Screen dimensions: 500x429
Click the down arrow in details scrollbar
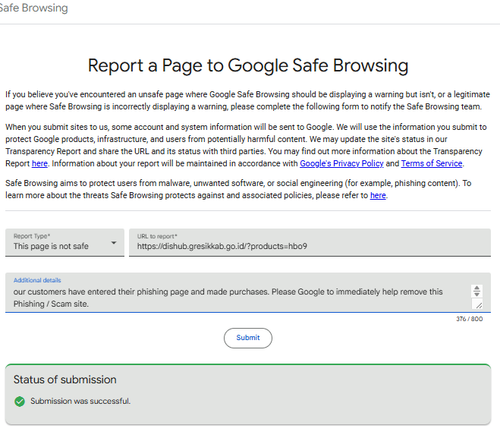pos(477,294)
